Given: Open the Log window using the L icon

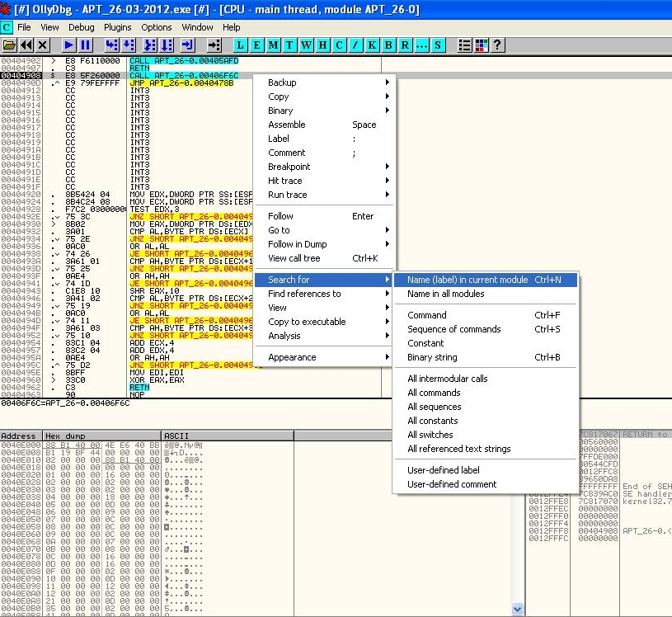Looking at the screenshot, I should point(241,45).
